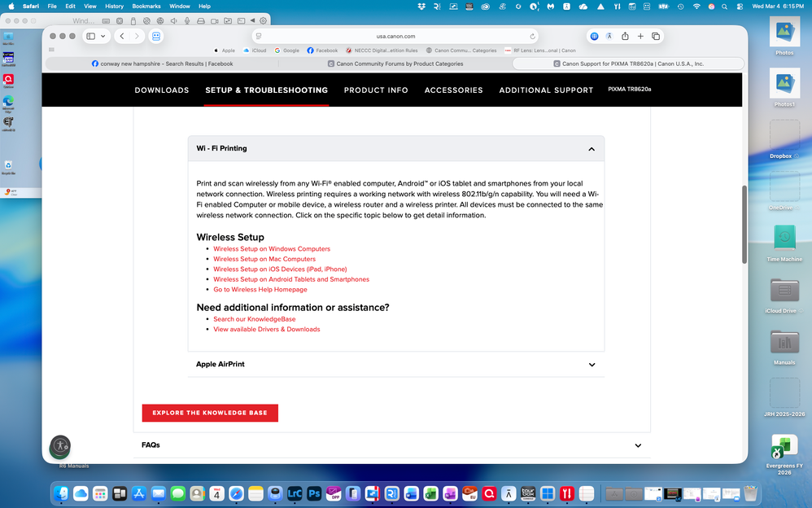
Task: Open Finder from the Dock
Action: pyautogui.click(x=61, y=493)
